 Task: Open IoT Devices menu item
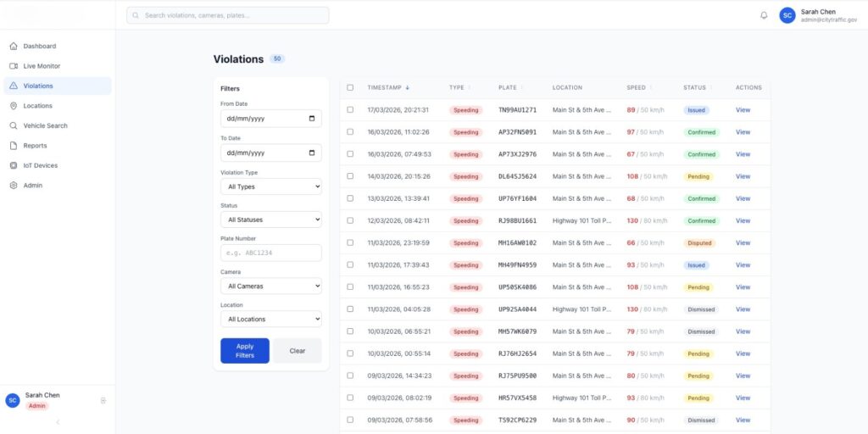(58, 165)
